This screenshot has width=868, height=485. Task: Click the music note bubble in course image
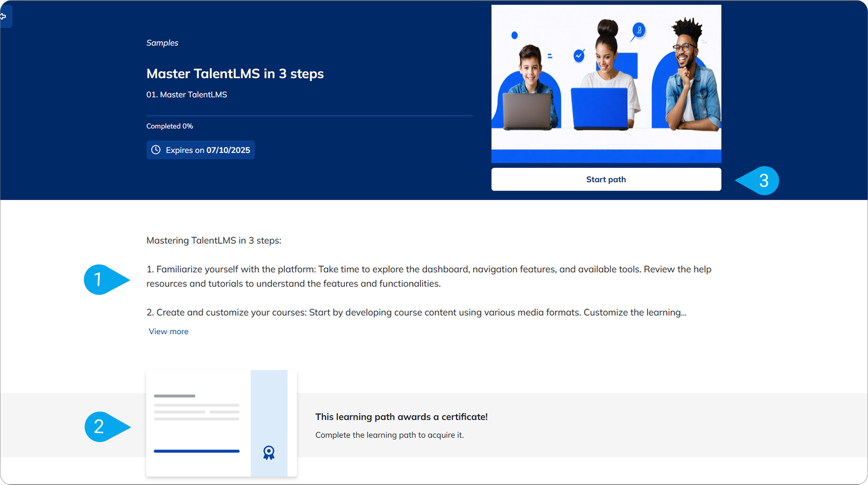pyautogui.click(x=639, y=30)
